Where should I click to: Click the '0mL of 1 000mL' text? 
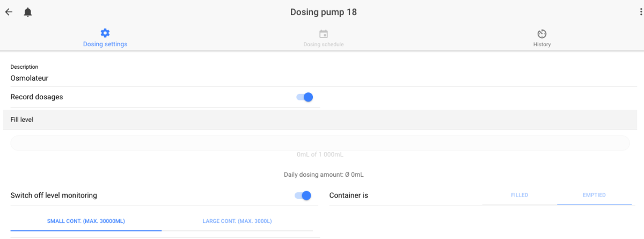coord(320,155)
